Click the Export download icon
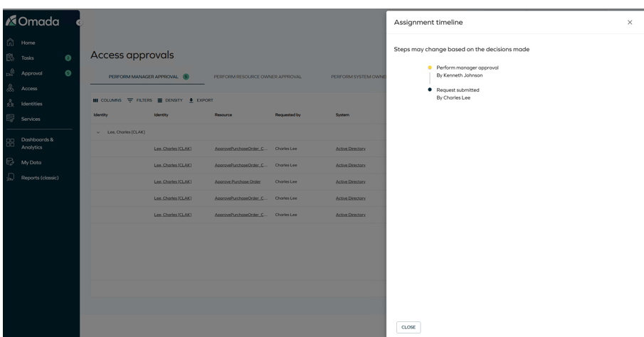 click(191, 100)
